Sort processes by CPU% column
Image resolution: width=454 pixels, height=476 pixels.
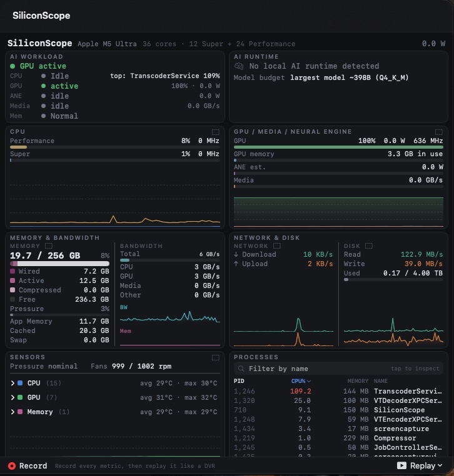click(301, 381)
